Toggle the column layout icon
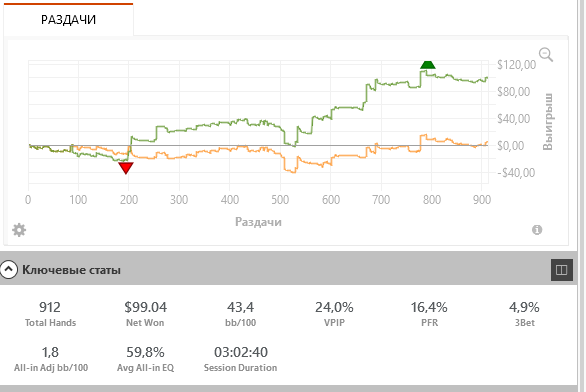586x392 pixels. click(562, 270)
